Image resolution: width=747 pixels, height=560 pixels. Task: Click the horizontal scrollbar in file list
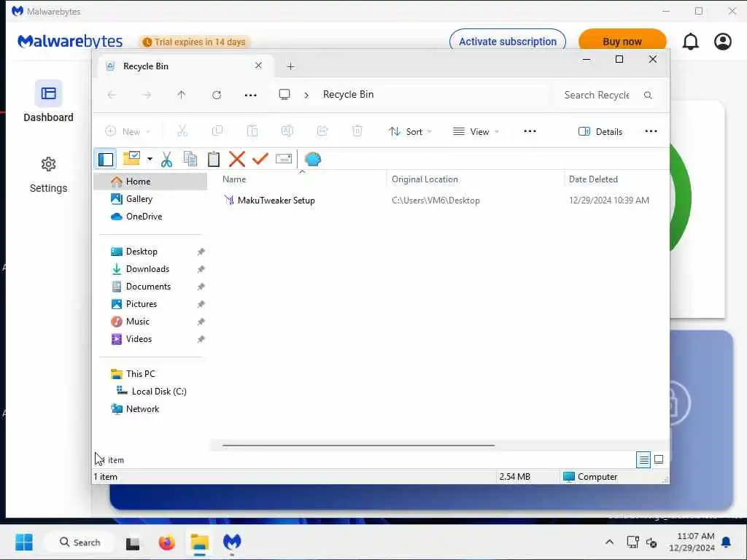358,446
